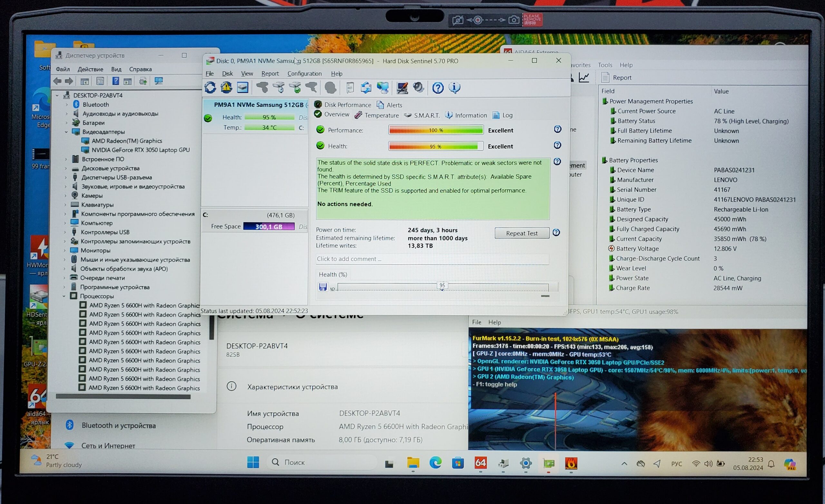825x504 pixels.
Task: Click the Health percentage graph marker at 95
Action: click(x=442, y=286)
